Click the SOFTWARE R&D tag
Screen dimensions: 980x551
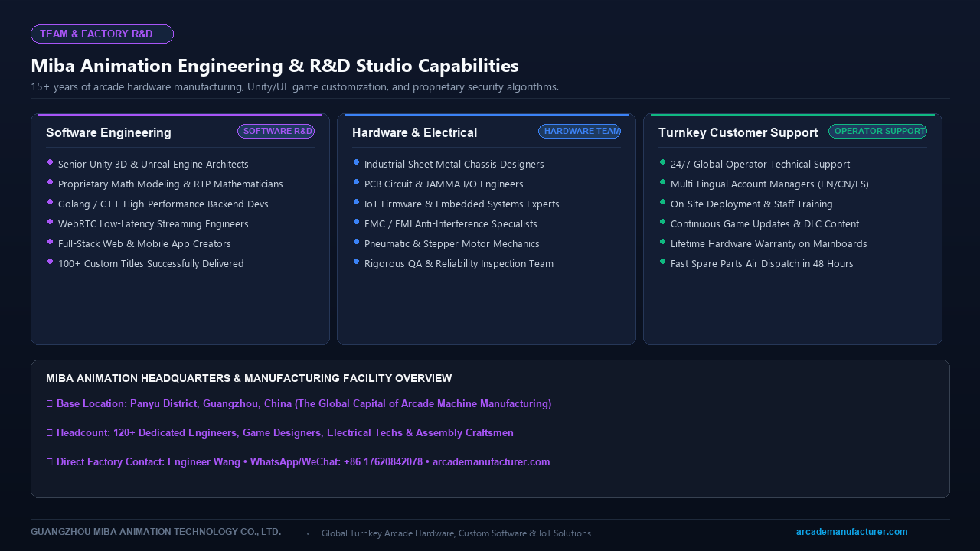276,132
